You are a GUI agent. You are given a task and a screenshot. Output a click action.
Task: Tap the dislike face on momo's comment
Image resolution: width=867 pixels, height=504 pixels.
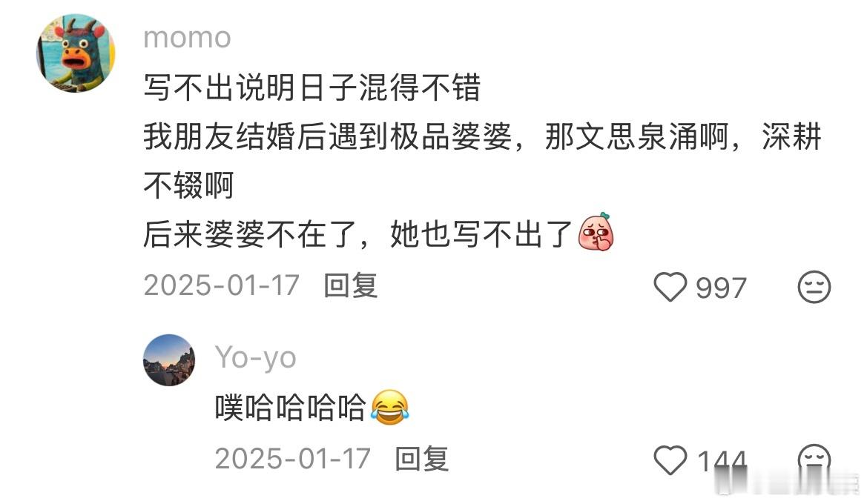pos(814,287)
